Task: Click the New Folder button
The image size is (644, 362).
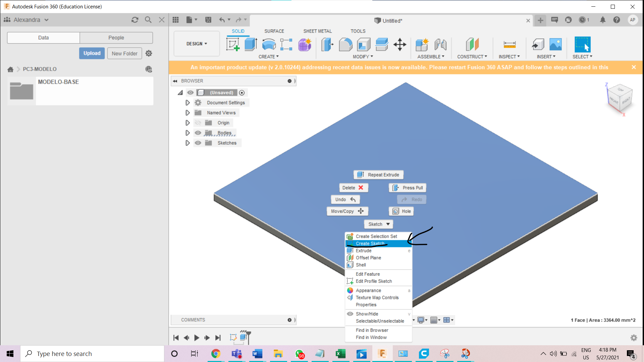Action: pos(124,53)
